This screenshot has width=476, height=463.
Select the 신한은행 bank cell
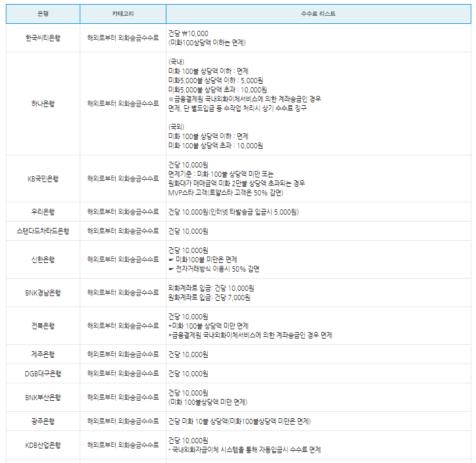(x=43, y=260)
